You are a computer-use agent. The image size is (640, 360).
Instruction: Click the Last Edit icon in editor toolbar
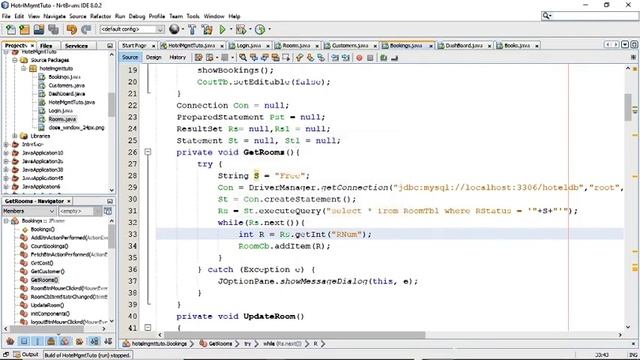tap(198, 58)
